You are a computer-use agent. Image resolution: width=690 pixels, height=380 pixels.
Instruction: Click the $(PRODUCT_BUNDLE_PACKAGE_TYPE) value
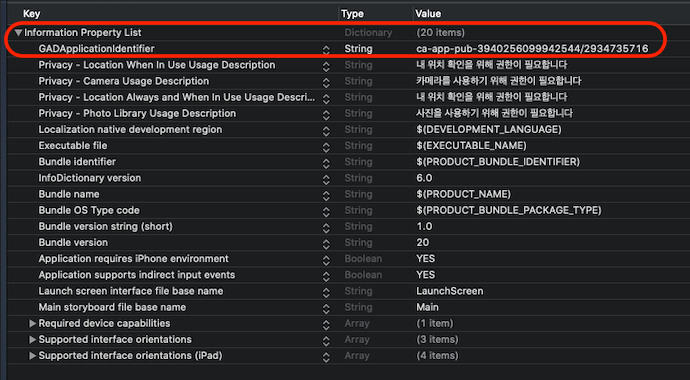coord(509,210)
